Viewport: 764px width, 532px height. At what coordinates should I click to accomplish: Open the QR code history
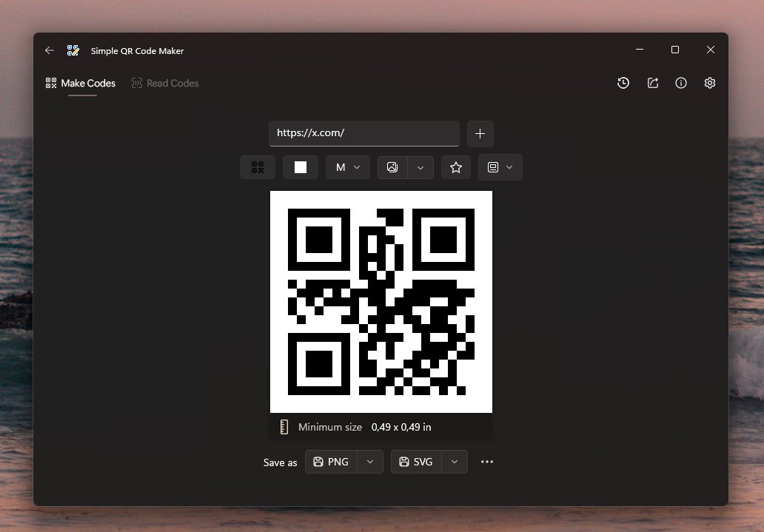623,83
